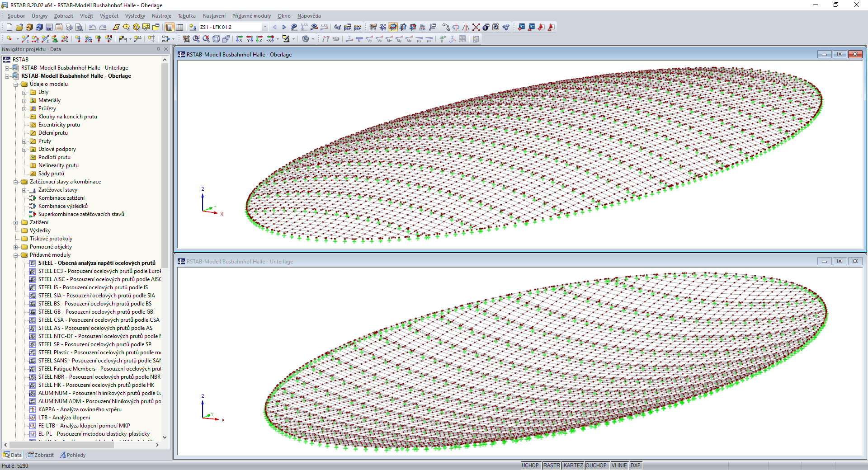This screenshot has height=470, width=868.
Task: Set view in Y direction
Action: pyautogui.click(x=250, y=39)
